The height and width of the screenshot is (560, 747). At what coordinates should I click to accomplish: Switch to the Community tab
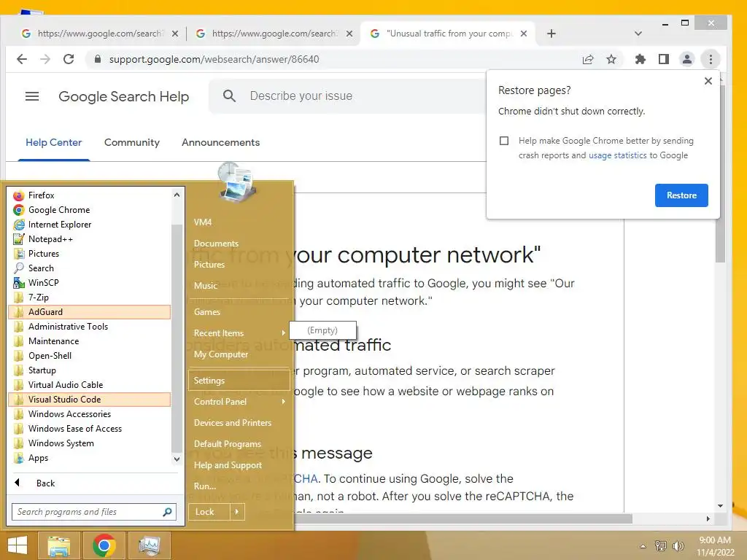click(132, 142)
